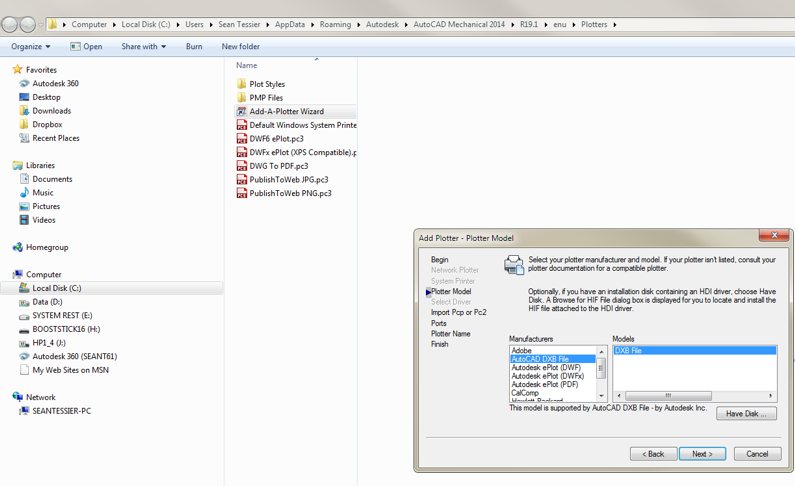Click Open in the toolbar
The width and height of the screenshot is (795, 486).
tap(86, 47)
